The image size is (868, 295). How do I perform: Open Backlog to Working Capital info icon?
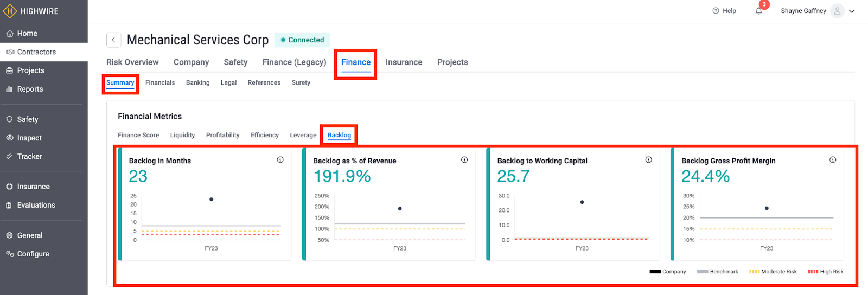pos(648,160)
